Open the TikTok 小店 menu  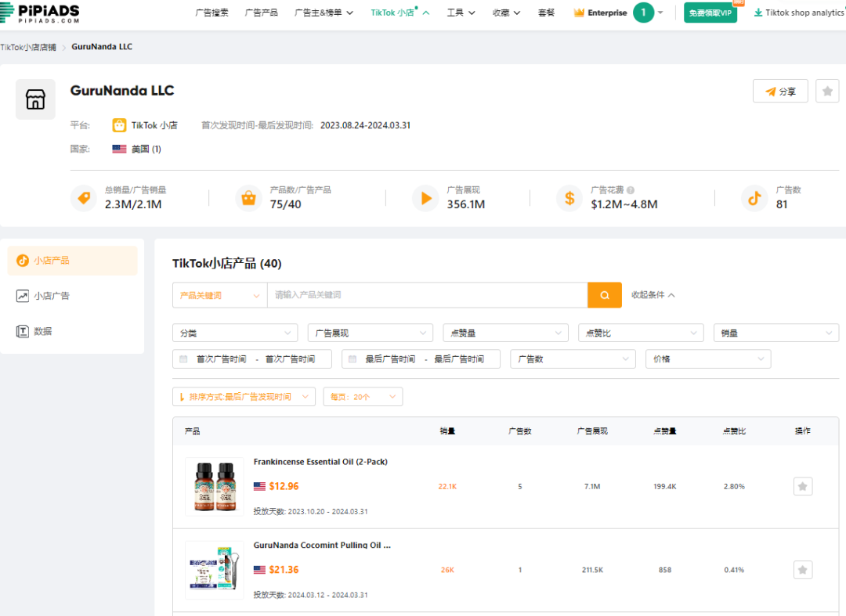(x=399, y=13)
